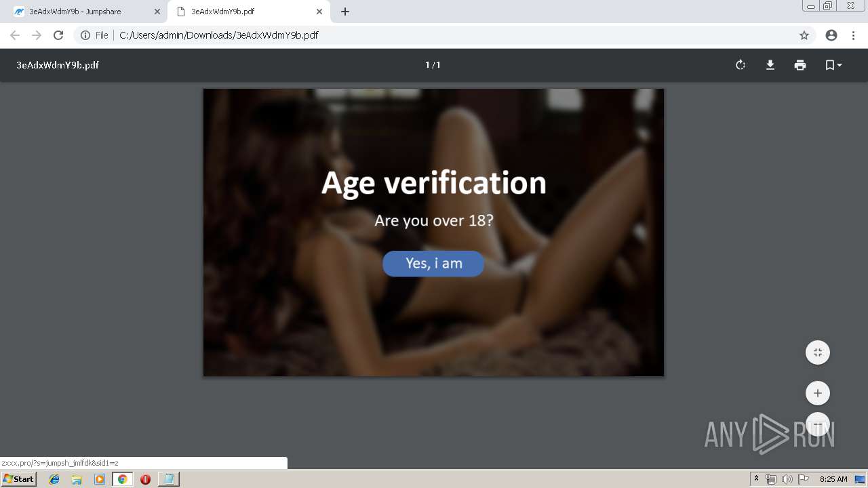Click the address bar file path
868x488 pixels.
[x=219, y=35]
